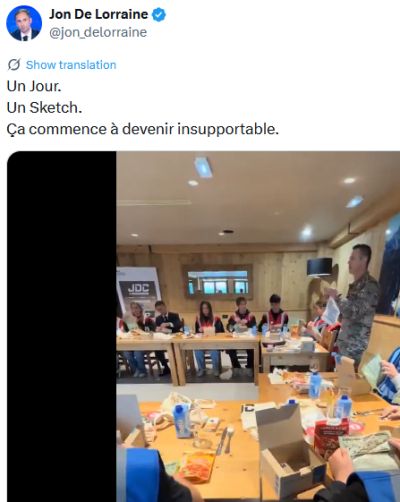Click the black letterbox area of video
The height and width of the screenshot is (502, 400).
pyautogui.click(x=62, y=326)
